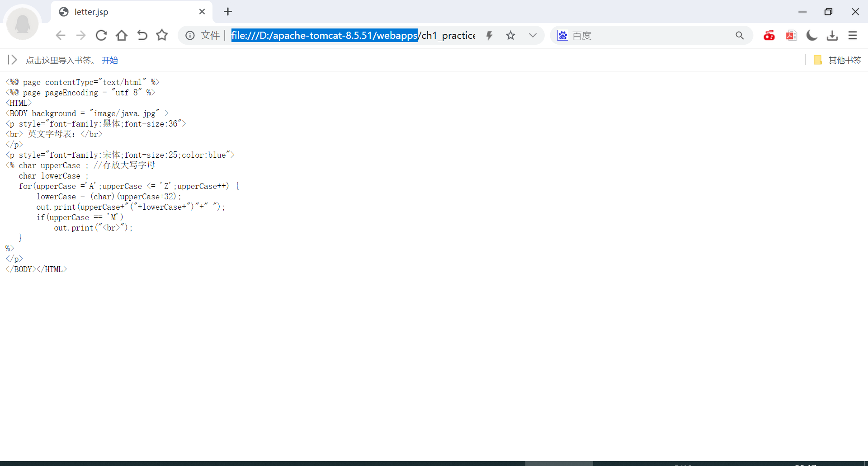Click the 'page pageEncoding' directive line
This screenshot has height=466, width=868.
80,93
